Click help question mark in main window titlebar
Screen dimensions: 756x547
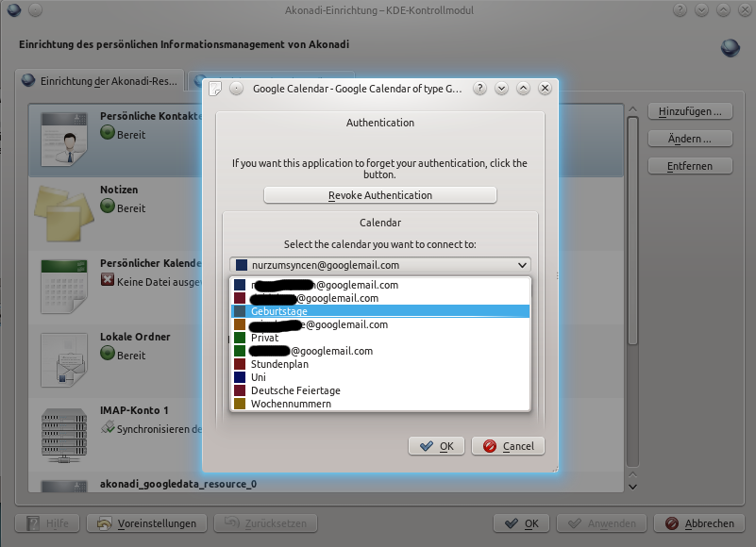click(680, 10)
